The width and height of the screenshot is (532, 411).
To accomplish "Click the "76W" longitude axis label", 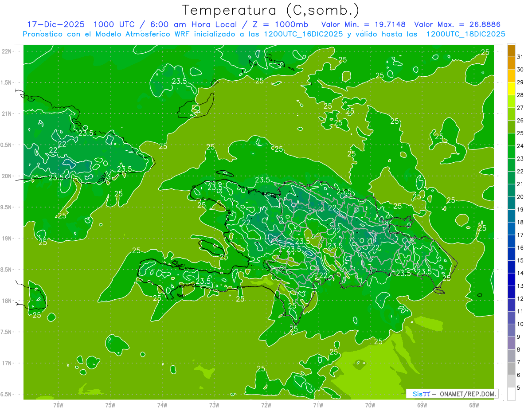I will [58, 405].
